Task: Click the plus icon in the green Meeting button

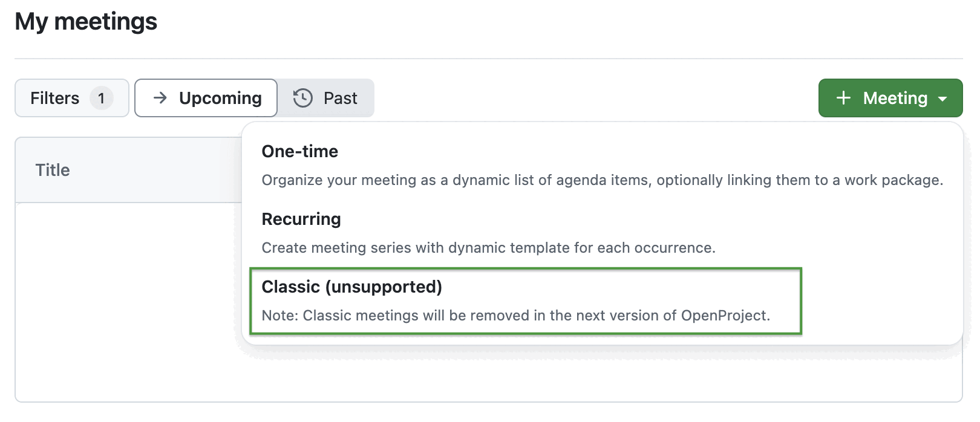Action: [843, 97]
